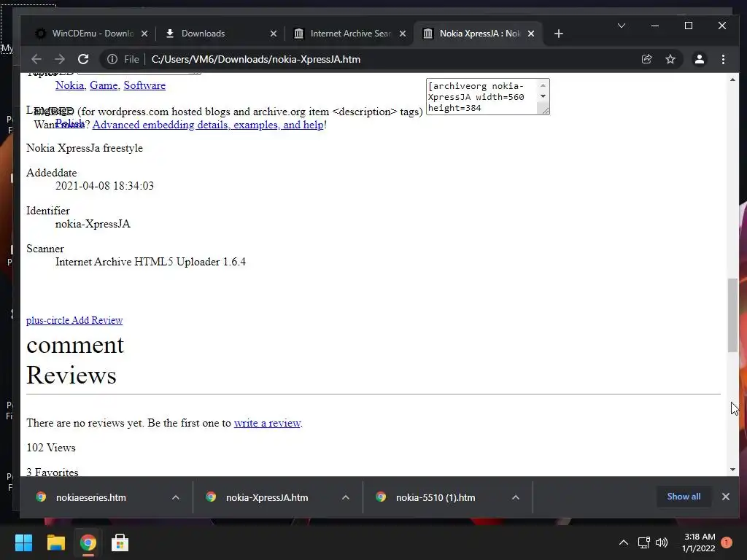The height and width of the screenshot is (560, 747).
Task: Click the plus-circle Add Review link
Action: [x=74, y=321]
